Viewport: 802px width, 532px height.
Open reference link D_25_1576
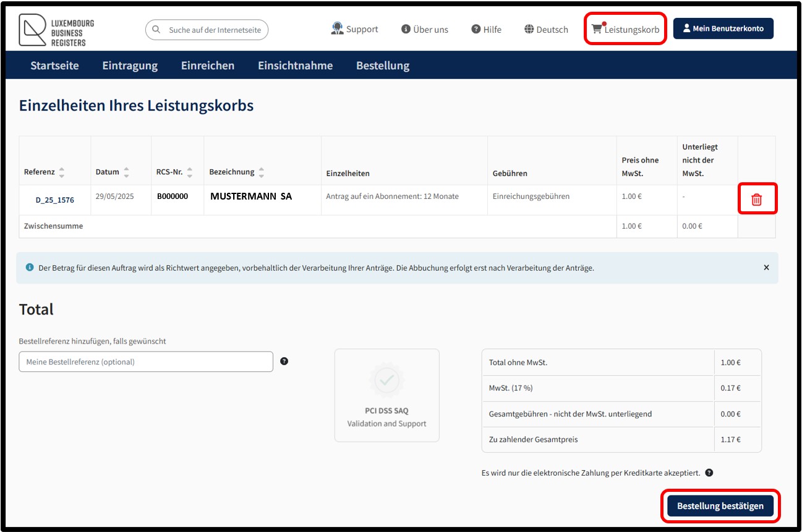(55, 200)
